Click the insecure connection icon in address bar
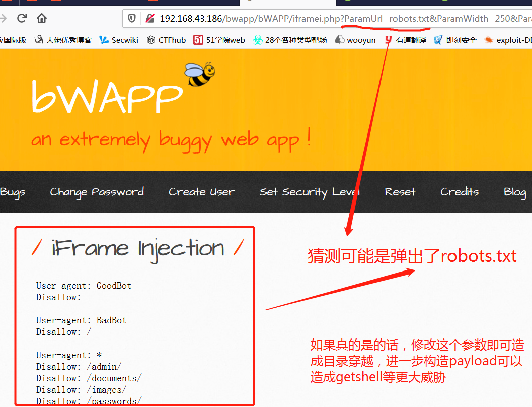The image size is (532, 407). tap(149, 18)
